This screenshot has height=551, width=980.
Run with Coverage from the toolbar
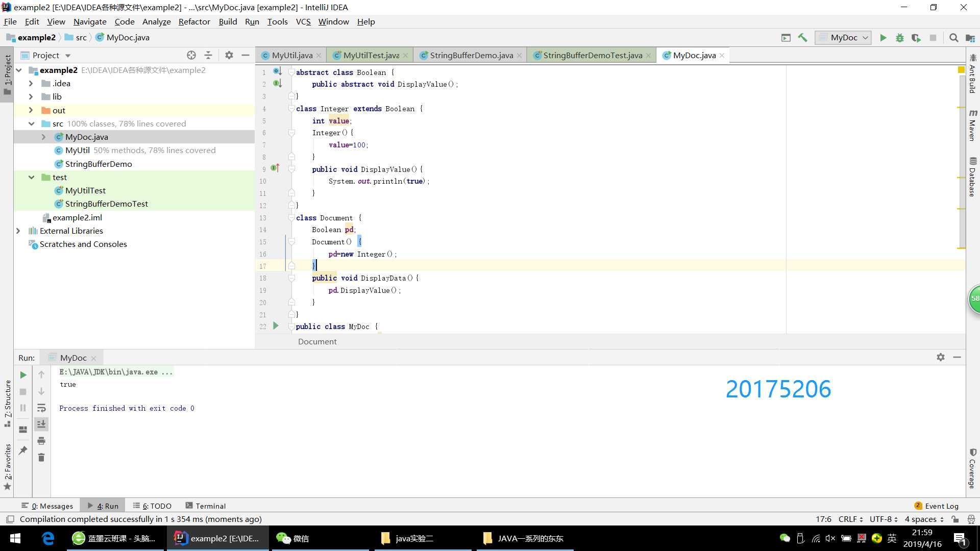(x=916, y=38)
